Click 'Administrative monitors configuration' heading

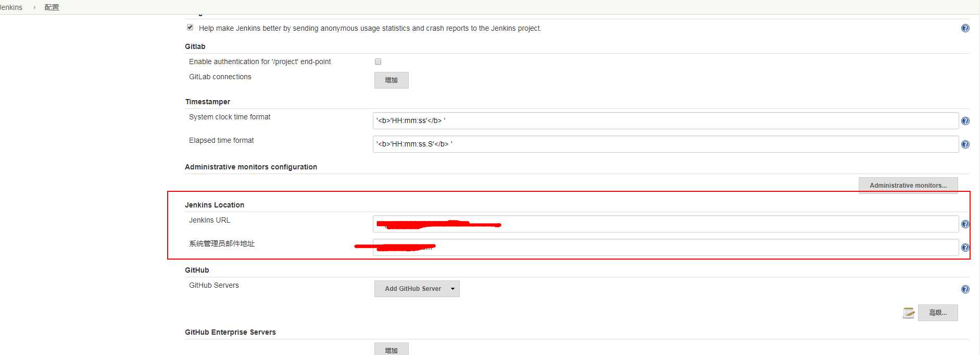(251, 167)
